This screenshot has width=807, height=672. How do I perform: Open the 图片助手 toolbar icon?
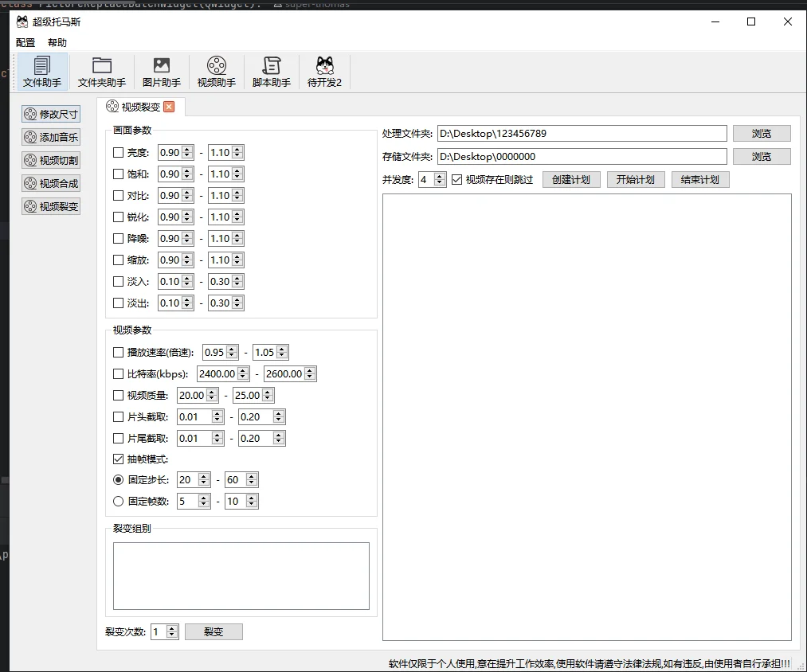pyautogui.click(x=162, y=72)
